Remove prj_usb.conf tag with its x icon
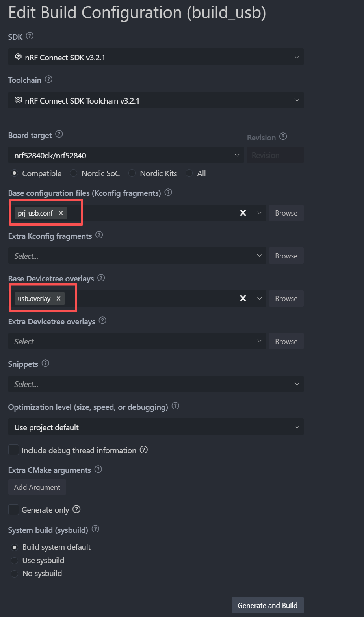Screen dimensions: 364x617 tap(61, 213)
